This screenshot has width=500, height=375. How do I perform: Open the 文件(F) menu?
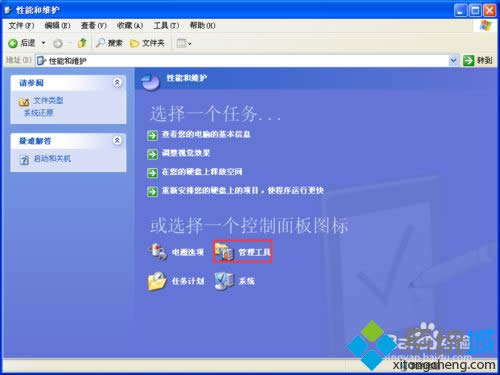[21, 25]
